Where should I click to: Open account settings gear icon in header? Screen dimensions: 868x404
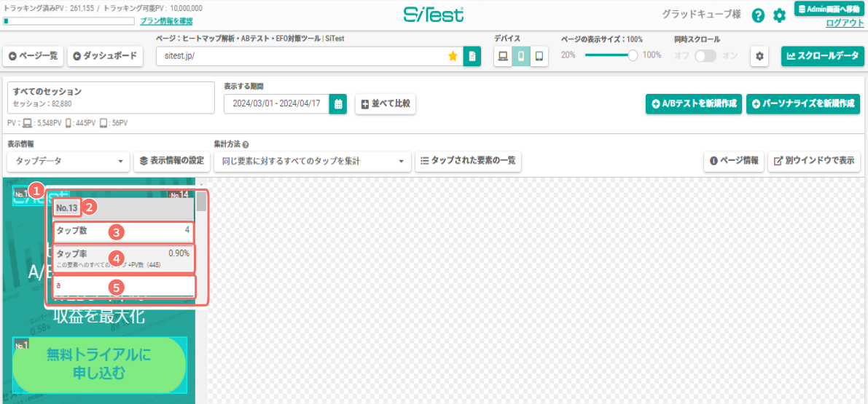[779, 15]
